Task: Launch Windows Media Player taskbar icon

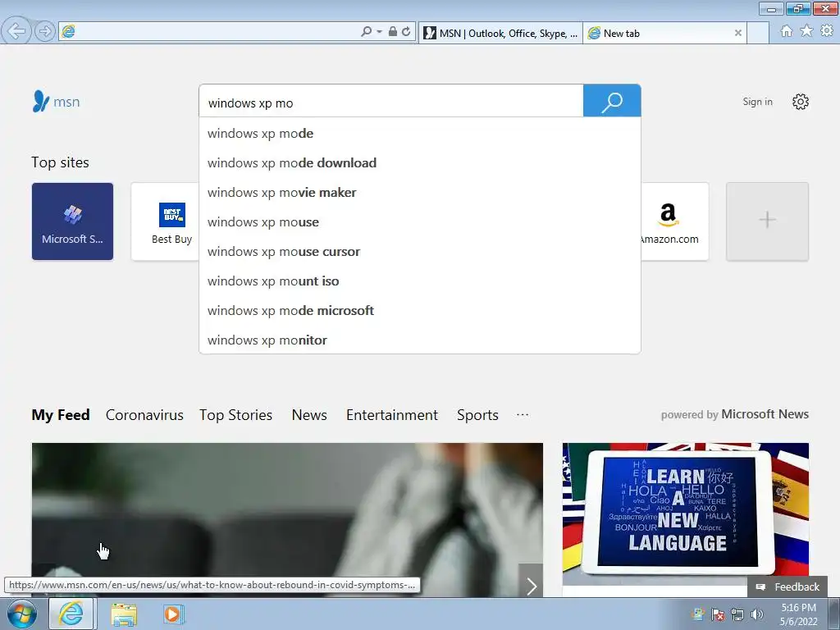Action: [172, 614]
